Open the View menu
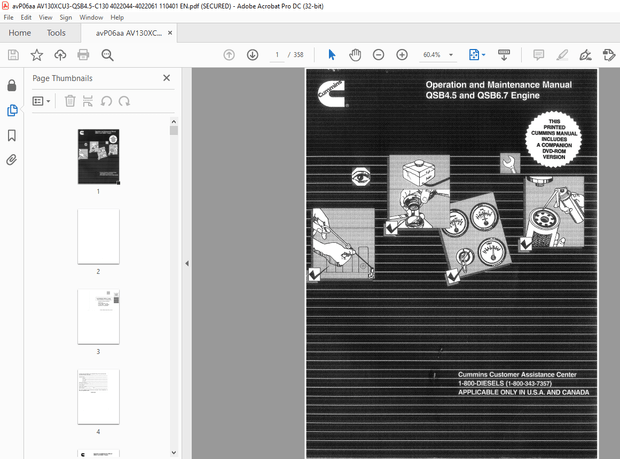Image resolution: width=620 pixels, height=459 pixels. (x=45, y=17)
